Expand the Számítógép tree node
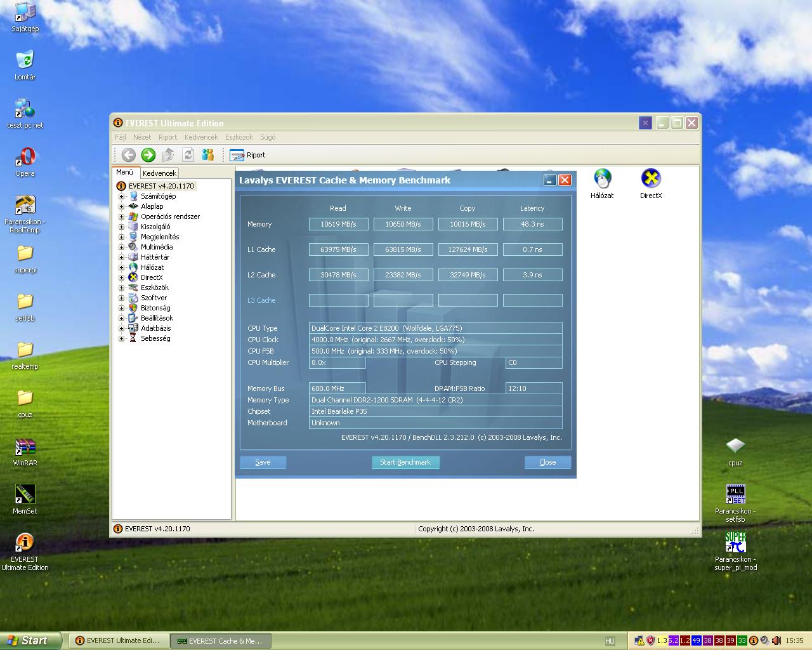 [x=121, y=196]
